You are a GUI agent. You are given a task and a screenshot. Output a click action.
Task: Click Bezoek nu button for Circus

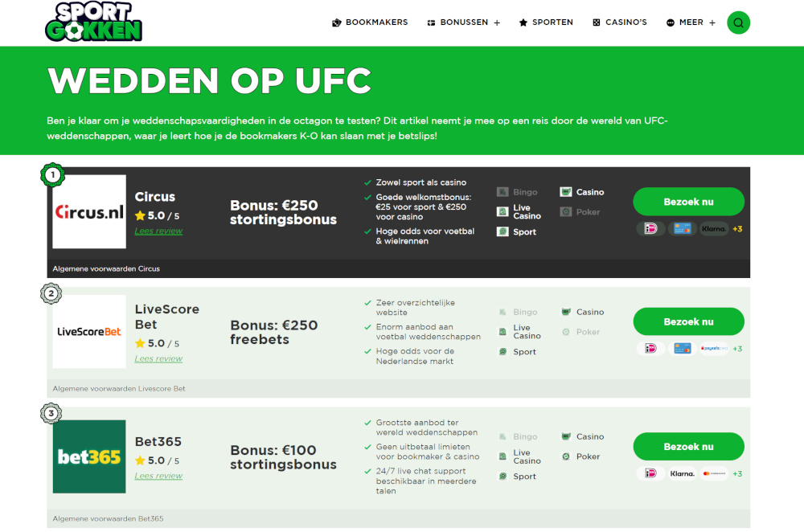point(689,202)
